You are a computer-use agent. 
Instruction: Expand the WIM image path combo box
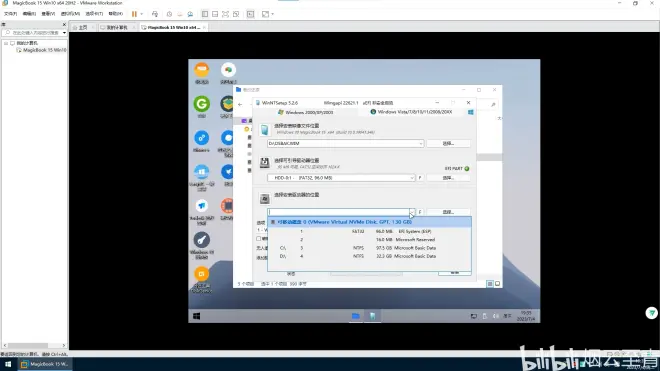pyautogui.click(x=420, y=144)
